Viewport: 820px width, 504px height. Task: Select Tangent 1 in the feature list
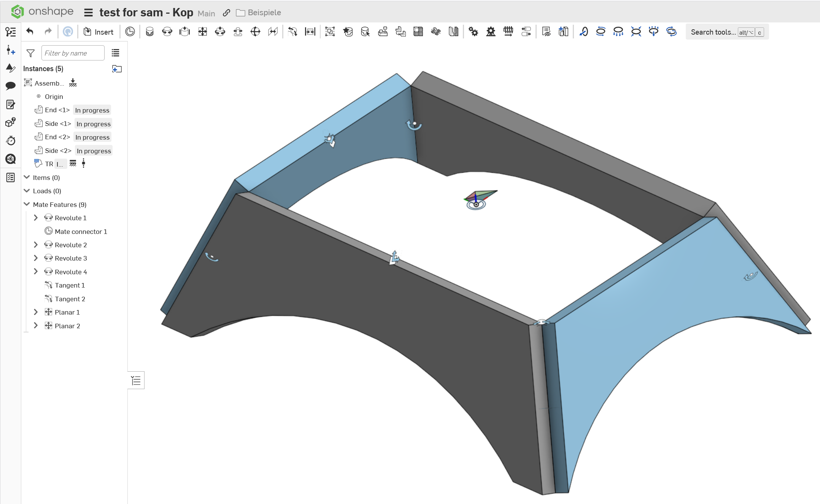pyautogui.click(x=70, y=285)
